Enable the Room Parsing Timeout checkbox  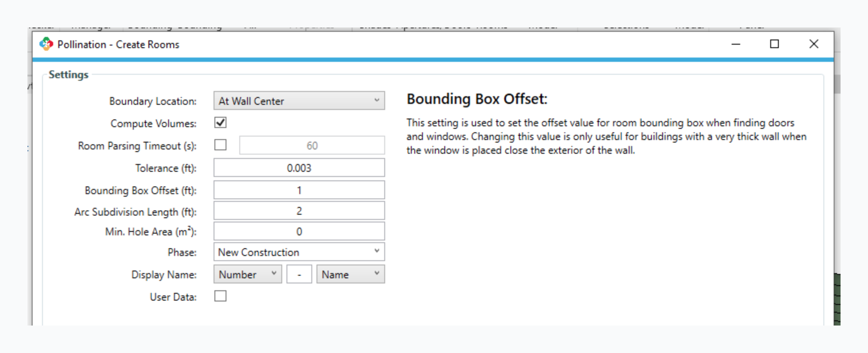tap(220, 145)
